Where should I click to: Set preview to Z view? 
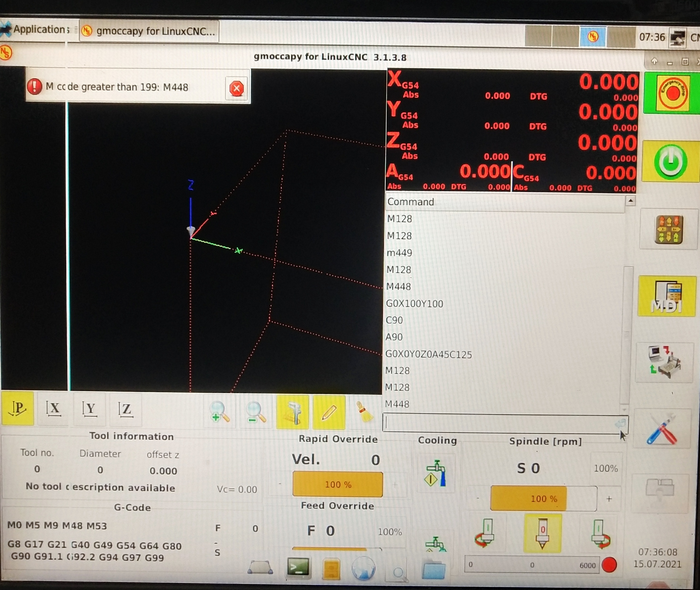click(125, 410)
